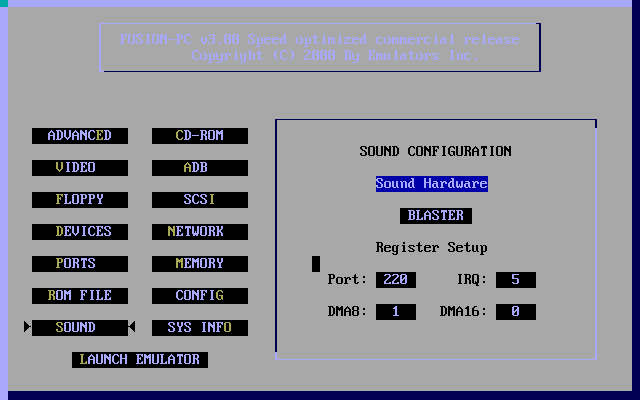Select the SCSI menu entry
This screenshot has height=400, width=640.
click(200, 200)
